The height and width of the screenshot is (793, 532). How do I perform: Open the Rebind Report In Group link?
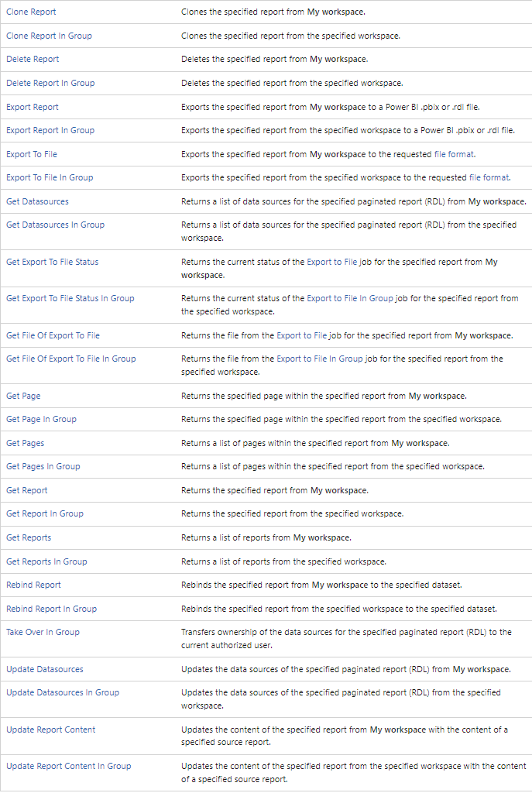(x=51, y=609)
